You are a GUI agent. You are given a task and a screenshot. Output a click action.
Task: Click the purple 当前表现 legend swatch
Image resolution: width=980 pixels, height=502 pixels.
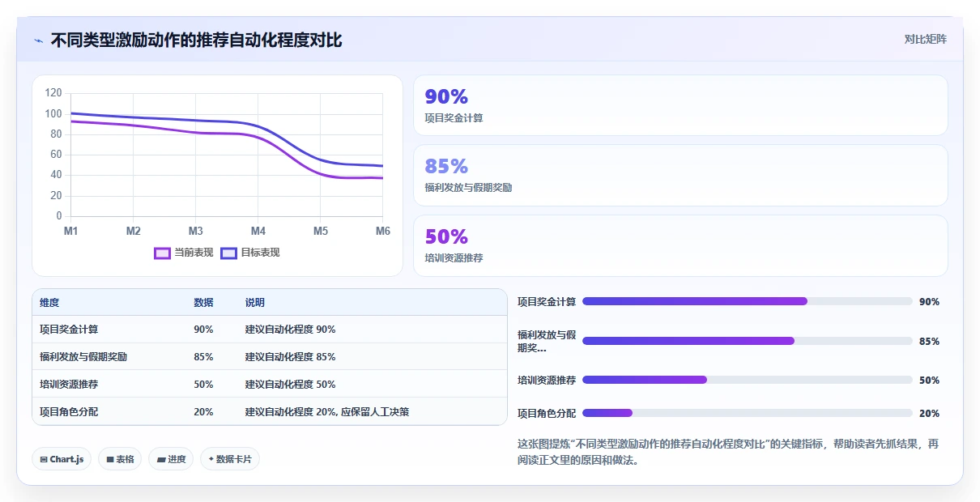[162, 253]
